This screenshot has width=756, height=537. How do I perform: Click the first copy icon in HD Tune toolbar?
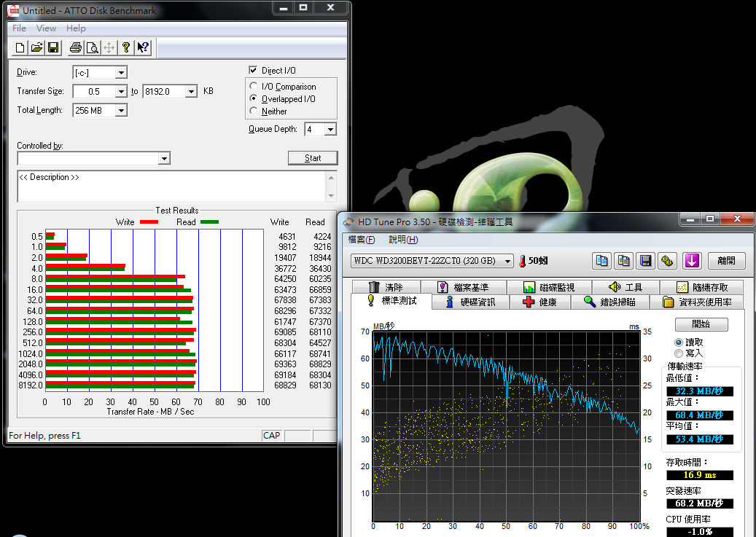coord(601,260)
